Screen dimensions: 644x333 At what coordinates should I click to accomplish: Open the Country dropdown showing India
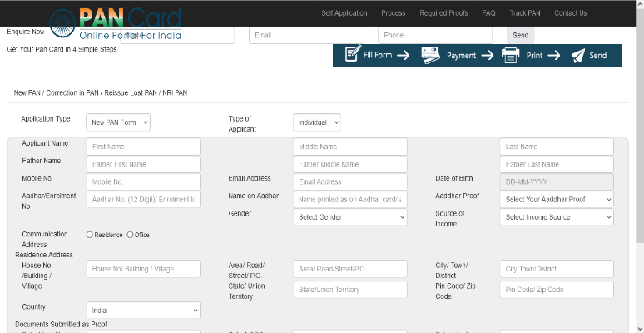tap(143, 311)
